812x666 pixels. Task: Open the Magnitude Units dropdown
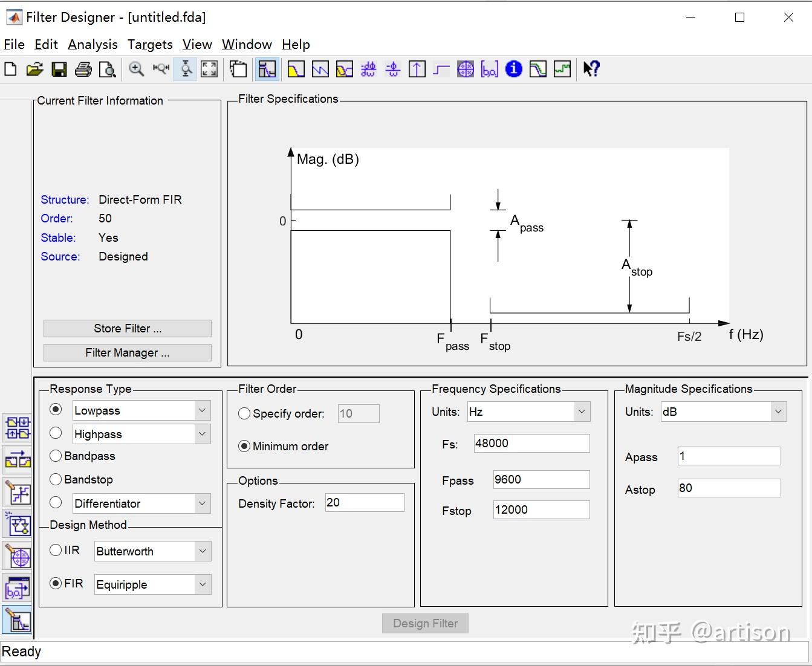[778, 412]
